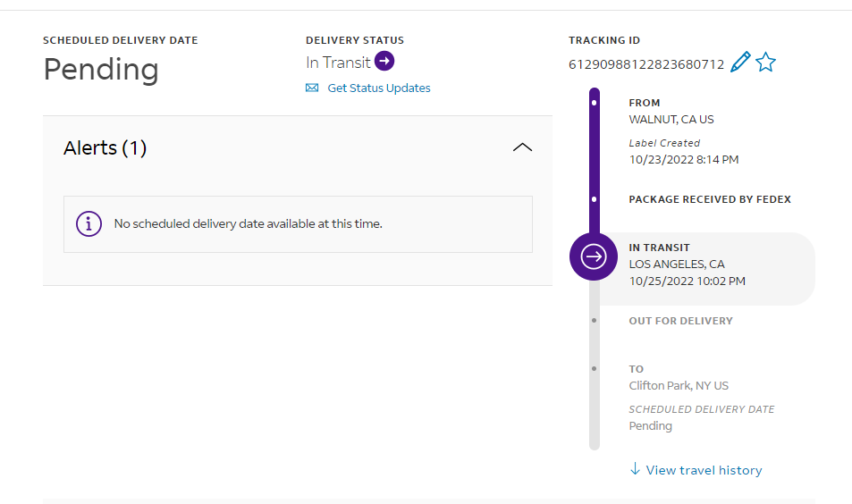Click the To destination timeline dot

point(595,368)
